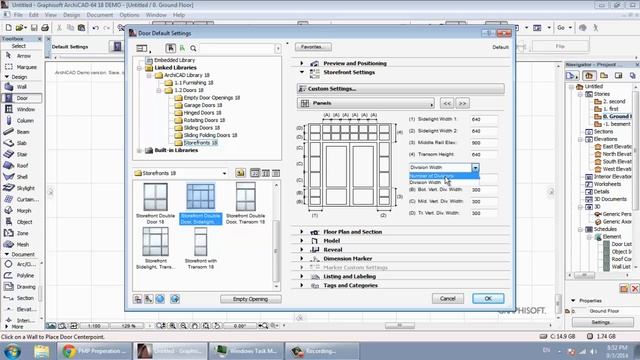640x360 pixels.
Task: Choose Number of Divisions option
Action: click(444, 176)
